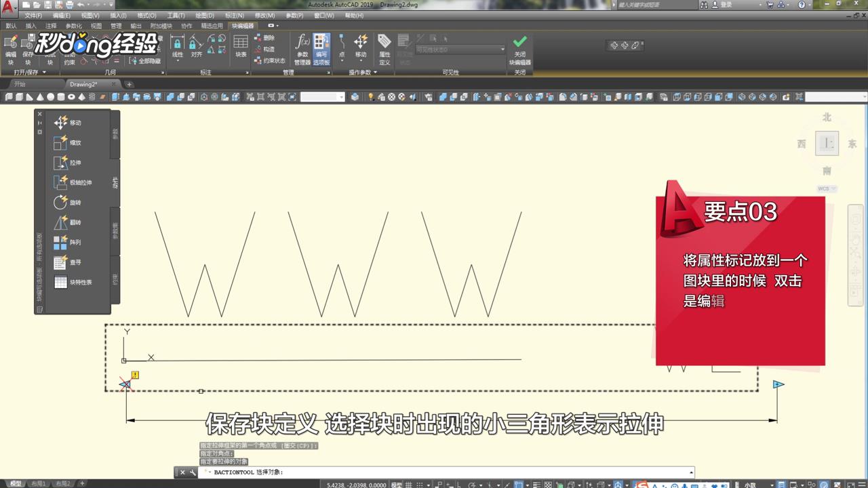Click the 上 top face of viewcube
This screenshot has height=488, width=868.
click(827, 143)
